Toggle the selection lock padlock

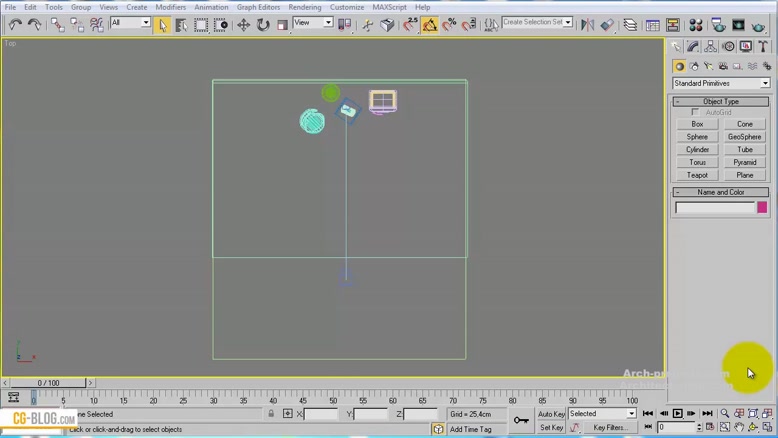click(x=271, y=414)
